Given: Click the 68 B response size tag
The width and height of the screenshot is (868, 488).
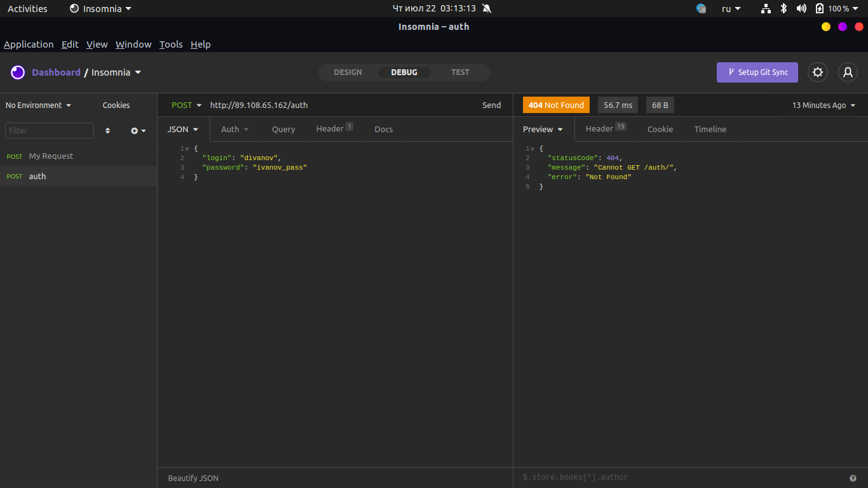Looking at the screenshot, I should pos(660,105).
